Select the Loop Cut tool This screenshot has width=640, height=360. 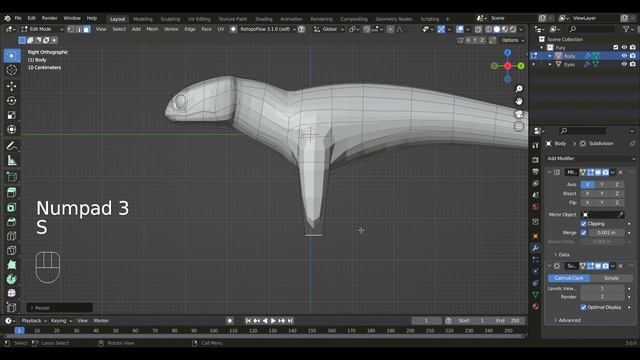click(12, 236)
